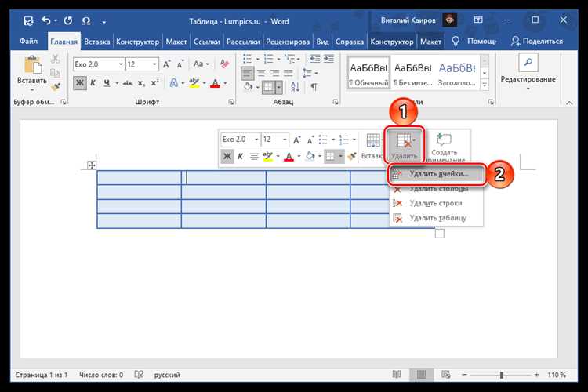The width and height of the screenshot is (588, 392).
Task: Toggle Print Layout view in status bar
Action: point(422,375)
